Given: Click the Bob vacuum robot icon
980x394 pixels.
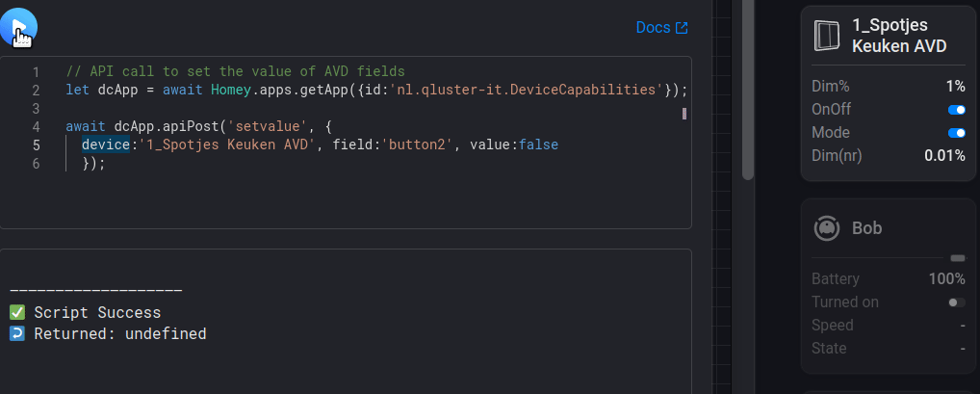Looking at the screenshot, I should 826,228.
